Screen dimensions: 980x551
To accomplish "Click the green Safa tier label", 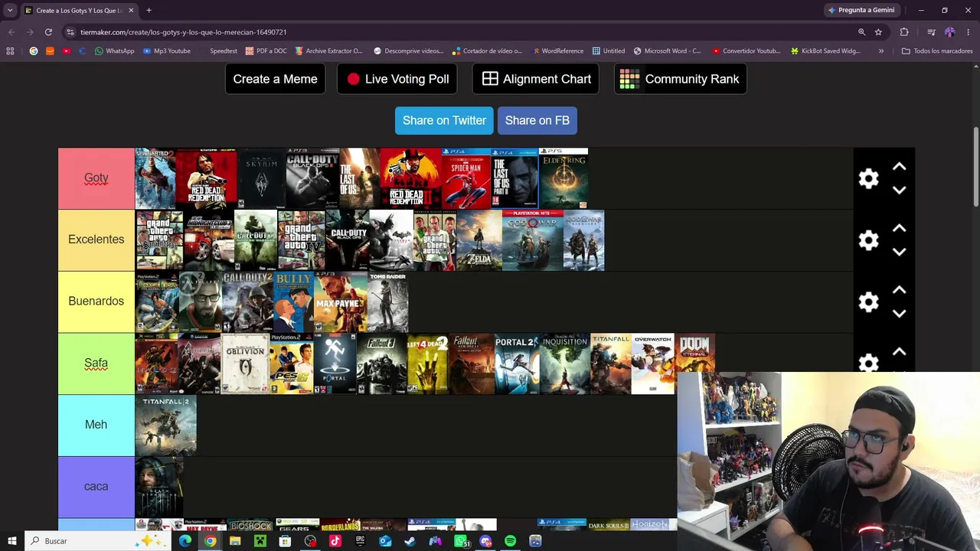I will [x=96, y=364].
